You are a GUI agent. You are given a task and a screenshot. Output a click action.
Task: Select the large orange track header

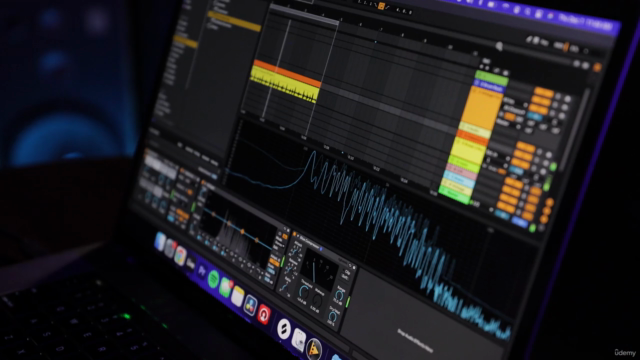481,108
